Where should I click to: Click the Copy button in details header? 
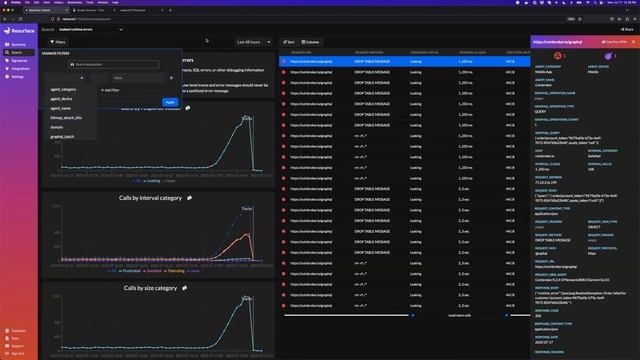[x=614, y=42]
